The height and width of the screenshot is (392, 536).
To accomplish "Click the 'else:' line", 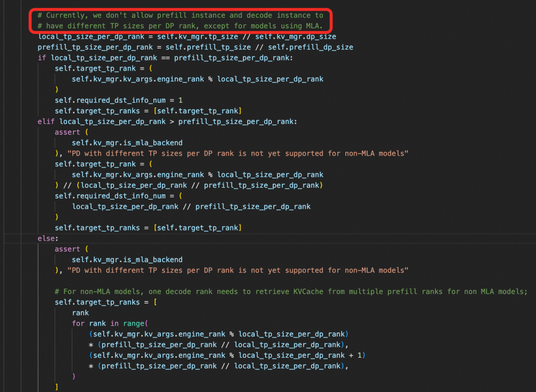I will [x=48, y=238].
